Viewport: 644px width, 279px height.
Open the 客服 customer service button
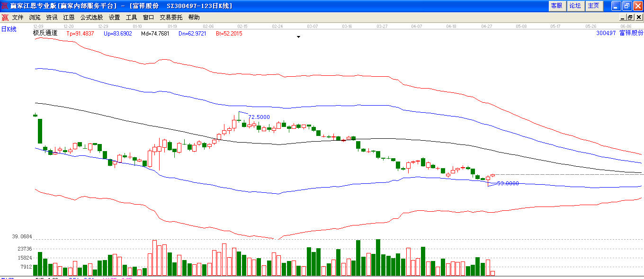click(557, 6)
